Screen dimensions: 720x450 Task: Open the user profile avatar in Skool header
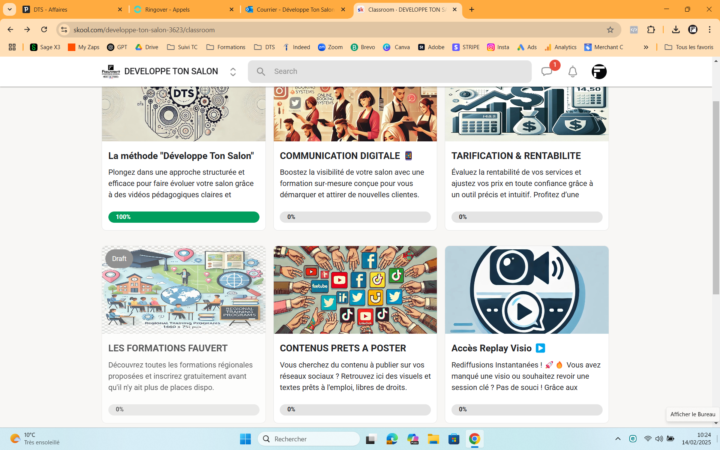(x=599, y=71)
